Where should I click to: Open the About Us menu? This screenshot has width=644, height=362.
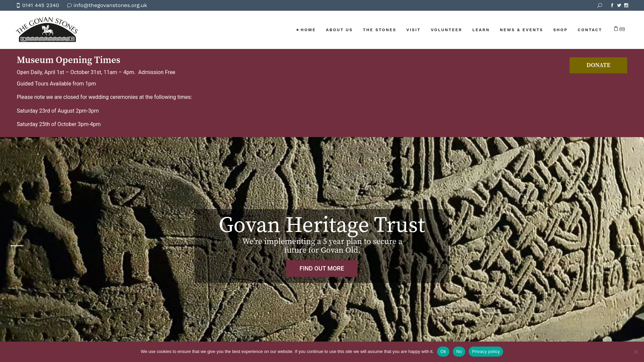(x=339, y=30)
